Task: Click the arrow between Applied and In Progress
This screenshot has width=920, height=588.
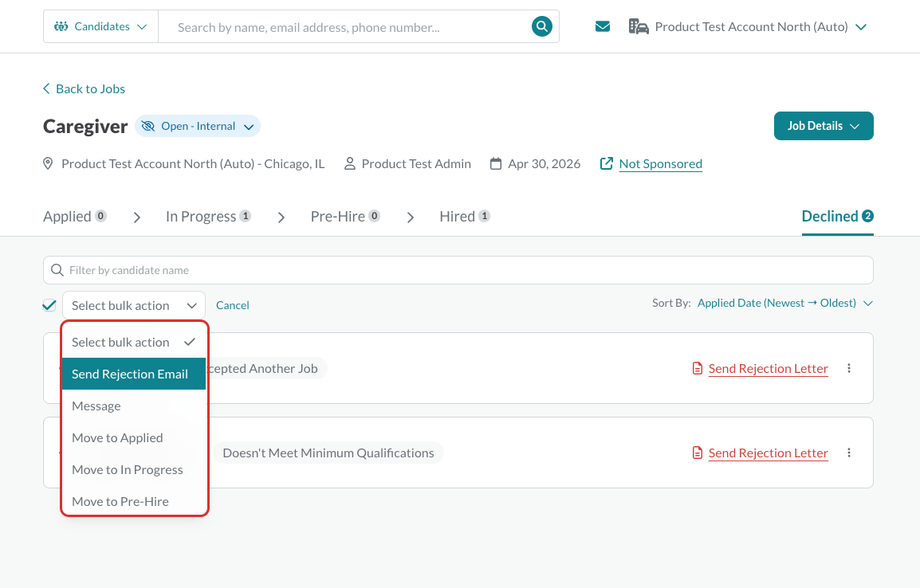Action: [136, 218]
